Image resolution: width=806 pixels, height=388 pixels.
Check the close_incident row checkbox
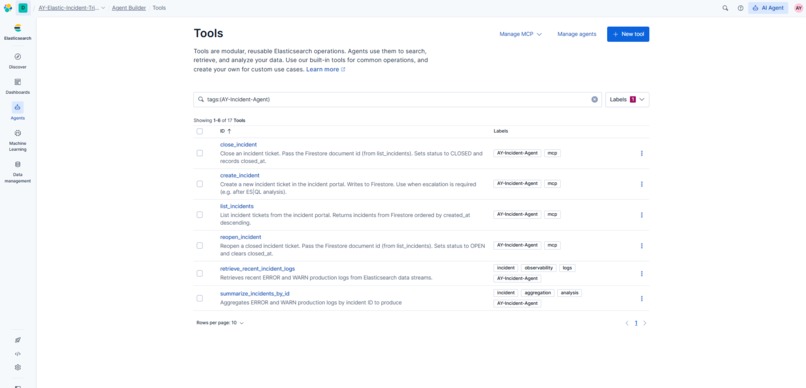pyautogui.click(x=199, y=153)
